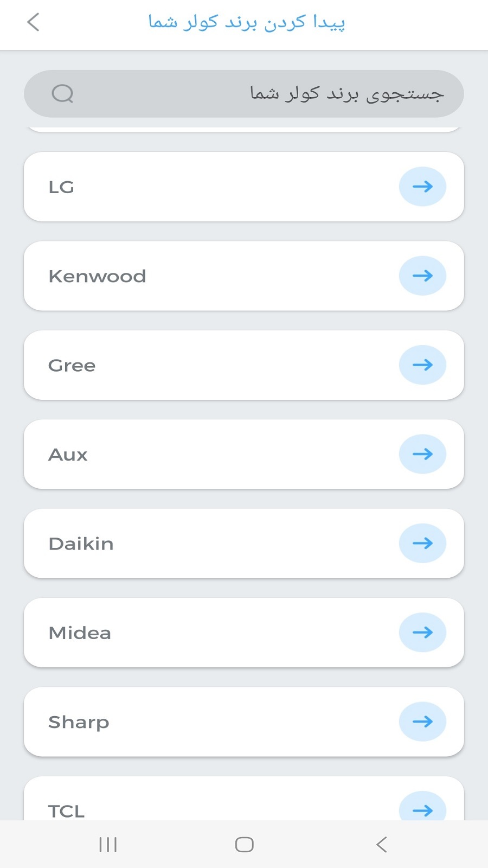Choose the Daikin brand text
The width and height of the screenshot is (488, 868).
(x=81, y=544)
